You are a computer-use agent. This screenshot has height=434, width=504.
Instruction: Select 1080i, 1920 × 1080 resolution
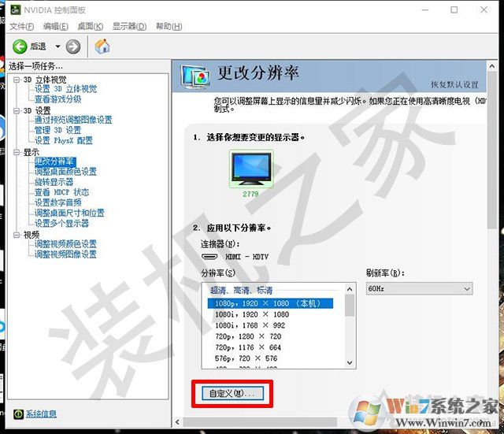(x=252, y=314)
